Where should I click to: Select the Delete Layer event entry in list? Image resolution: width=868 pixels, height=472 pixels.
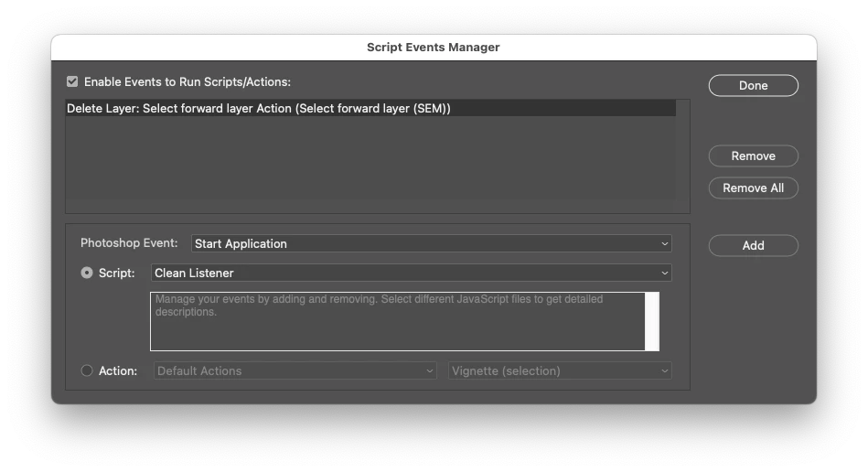371,109
